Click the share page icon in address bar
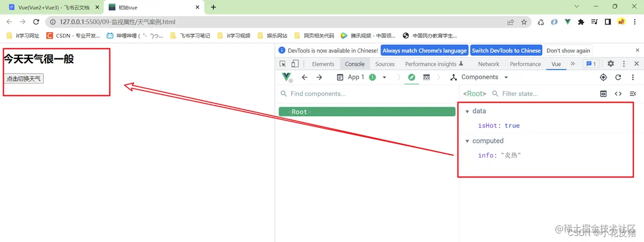The width and height of the screenshot is (644, 242). click(511, 22)
